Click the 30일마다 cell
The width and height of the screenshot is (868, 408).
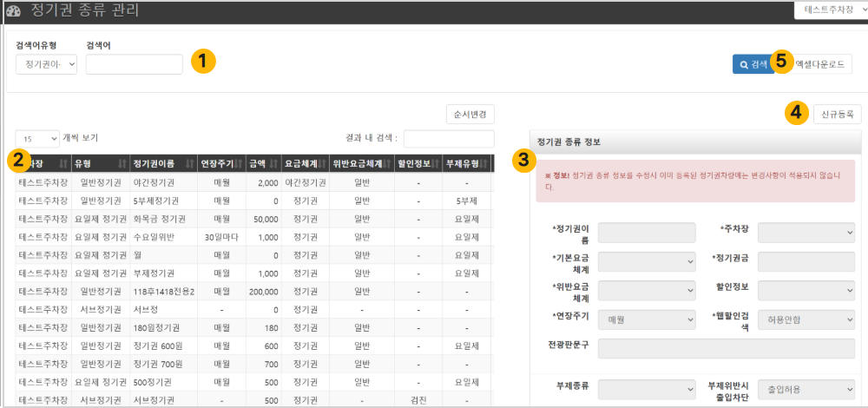(x=221, y=237)
